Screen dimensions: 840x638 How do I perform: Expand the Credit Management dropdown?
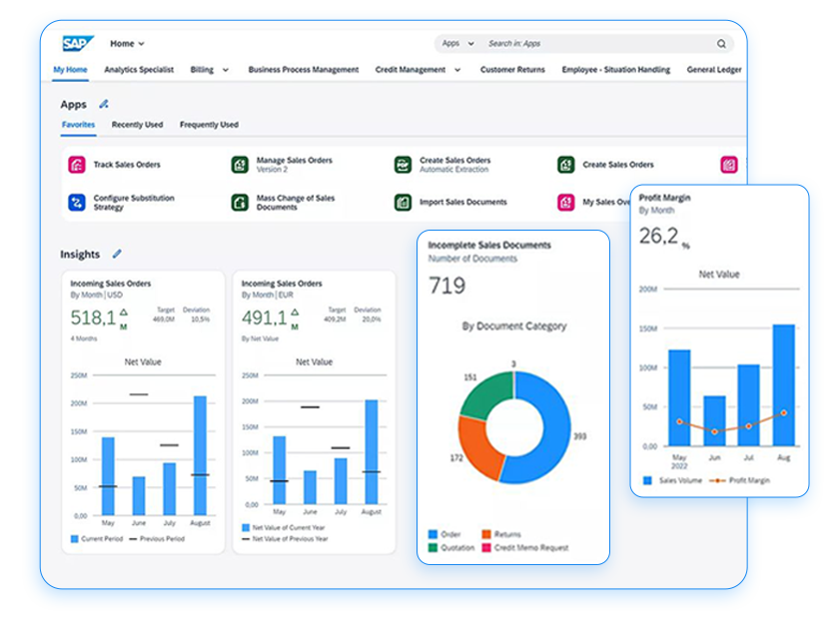click(457, 71)
